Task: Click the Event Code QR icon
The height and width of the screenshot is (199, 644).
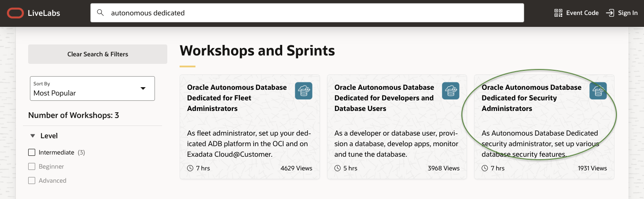Action: (x=559, y=13)
